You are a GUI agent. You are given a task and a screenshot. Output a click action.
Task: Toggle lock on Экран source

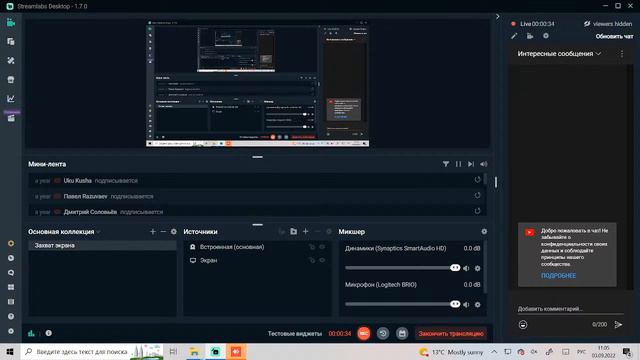point(312,260)
